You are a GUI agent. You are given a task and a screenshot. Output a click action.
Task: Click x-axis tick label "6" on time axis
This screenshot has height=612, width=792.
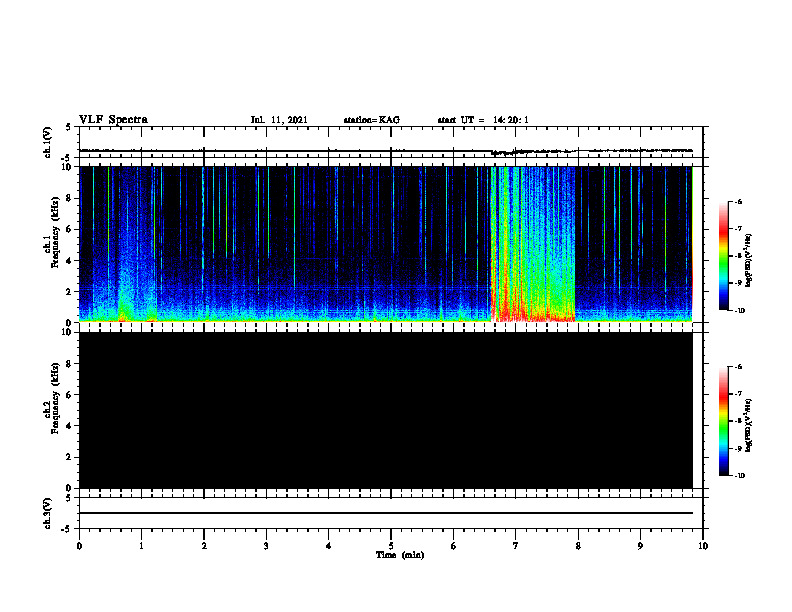coord(454,546)
